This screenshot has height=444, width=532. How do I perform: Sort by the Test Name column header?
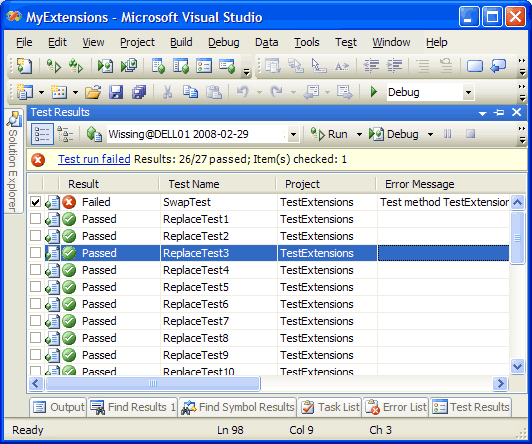click(x=217, y=184)
